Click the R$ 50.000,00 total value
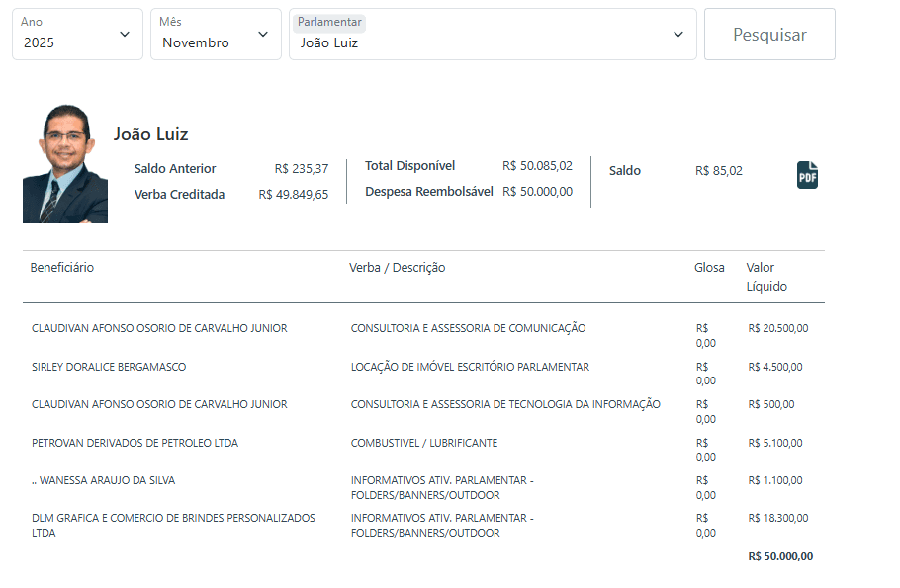 [780, 556]
